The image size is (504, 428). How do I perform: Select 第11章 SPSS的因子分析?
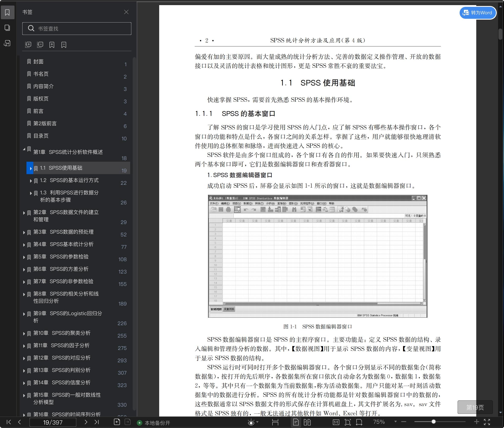click(x=61, y=345)
